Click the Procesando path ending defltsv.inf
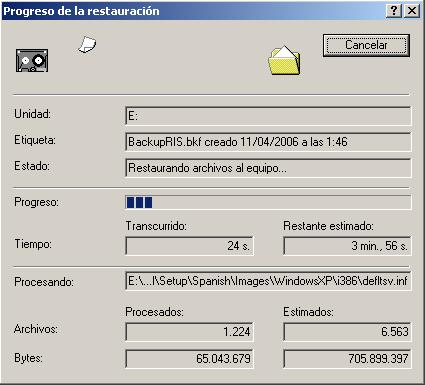 point(268,281)
